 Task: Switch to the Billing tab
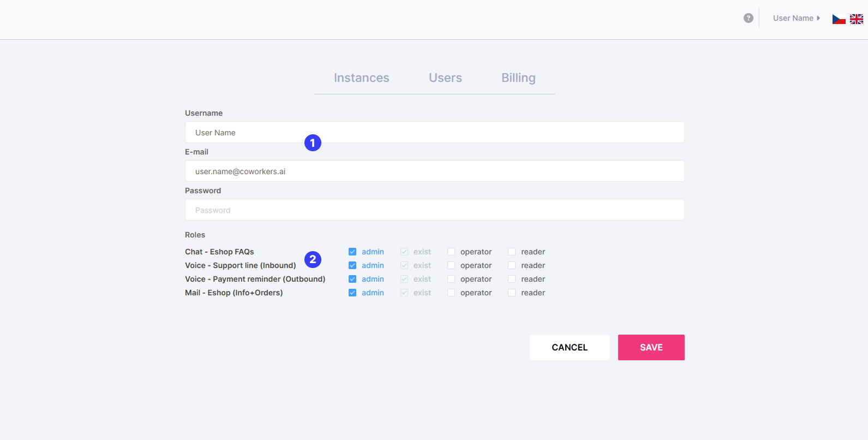pos(518,78)
